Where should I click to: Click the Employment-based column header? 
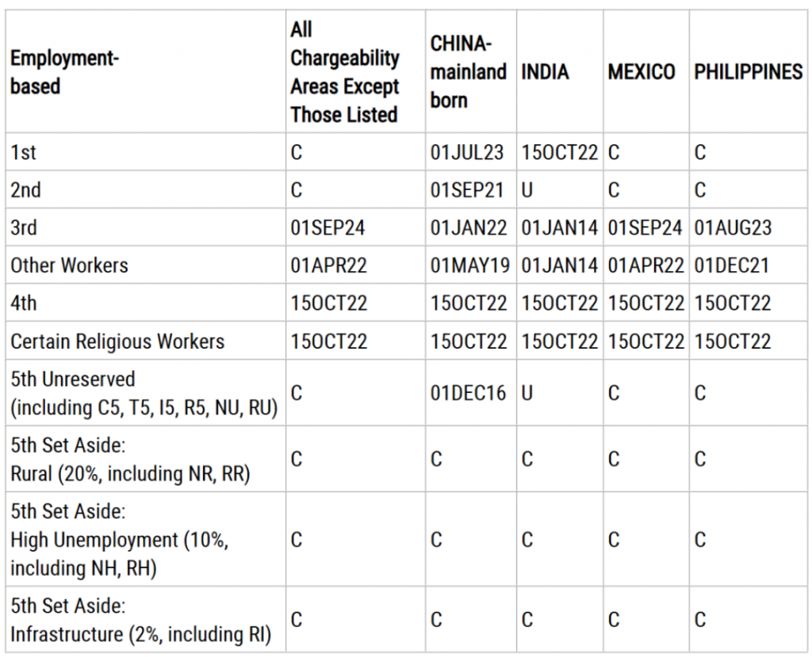tap(64, 72)
